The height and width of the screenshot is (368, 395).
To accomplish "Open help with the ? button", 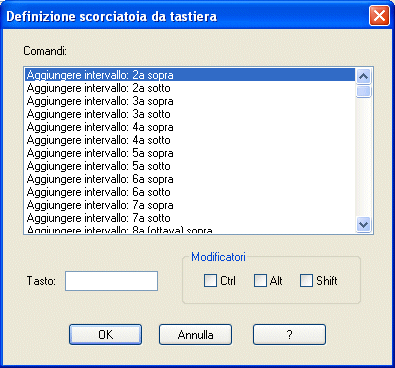I will point(289,334).
